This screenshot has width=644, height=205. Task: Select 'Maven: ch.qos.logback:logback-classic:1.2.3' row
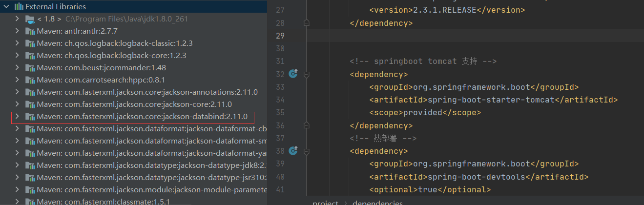114,43
